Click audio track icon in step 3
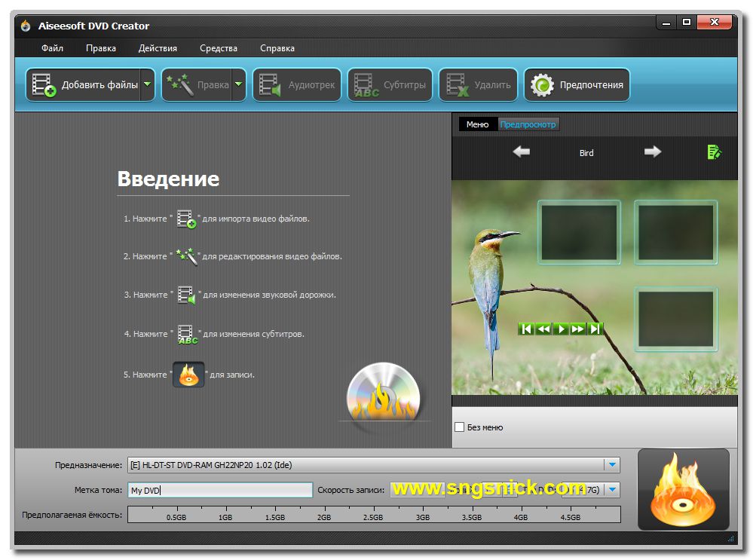This screenshot has height=560, width=753. pos(186,295)
